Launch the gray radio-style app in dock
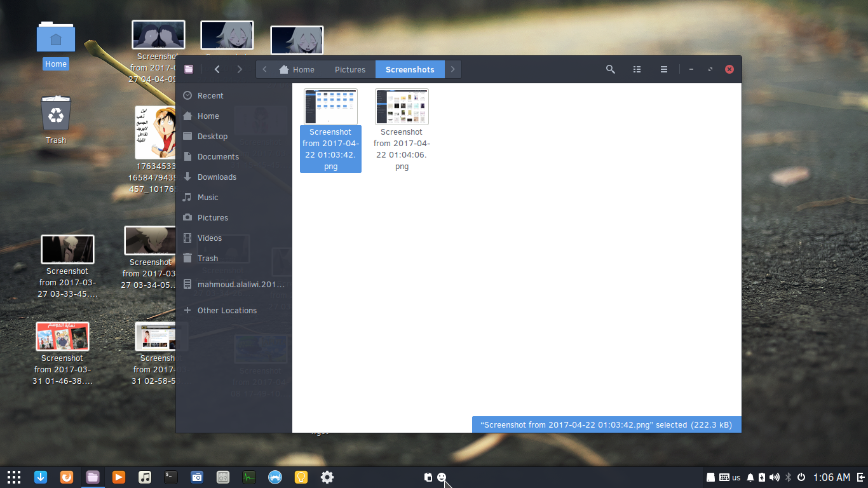868x488 pixels. click(x=223, y=477)
